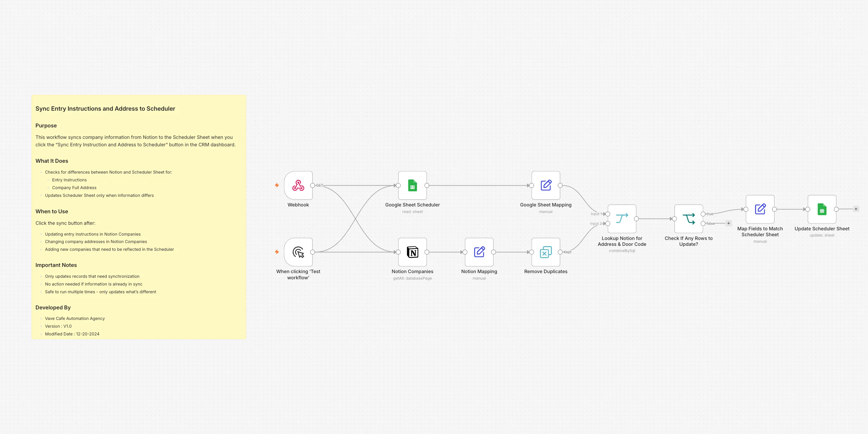Image resolution: width=868 pixels, height=434 pixels.
Task: Click the true output connector of the If node
Action: pyautogui.click(x=703, y=214)
